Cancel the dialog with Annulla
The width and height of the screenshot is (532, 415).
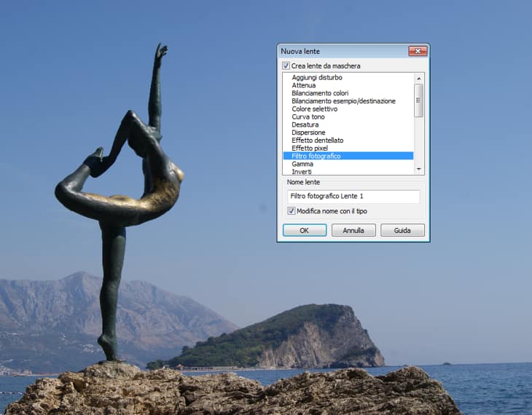(353, 230)
